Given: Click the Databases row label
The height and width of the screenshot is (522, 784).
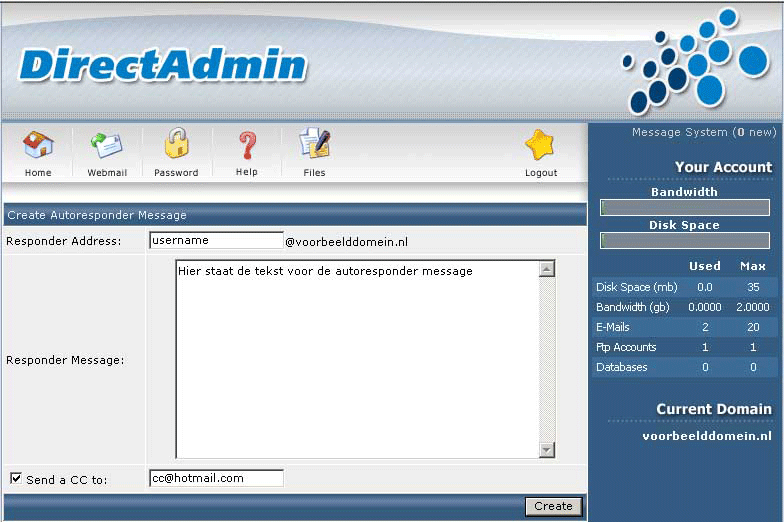Looking at the screenshot, I should tap(622, 367).
